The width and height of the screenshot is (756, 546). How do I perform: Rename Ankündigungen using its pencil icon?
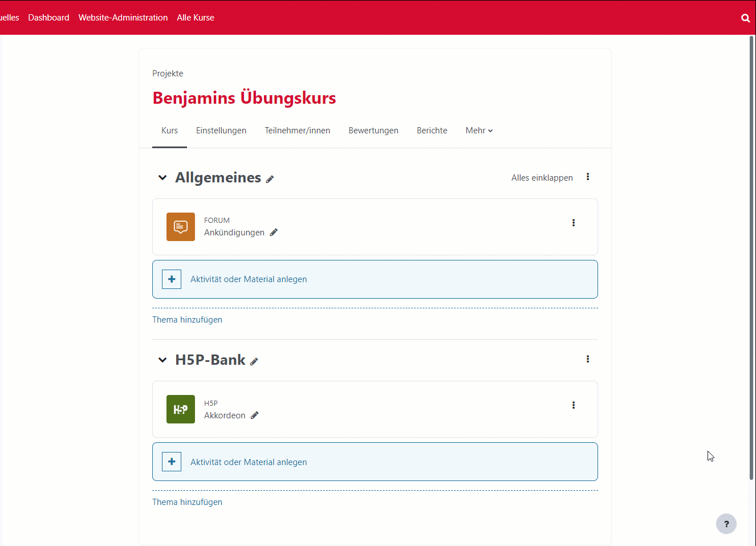(274, 233)
